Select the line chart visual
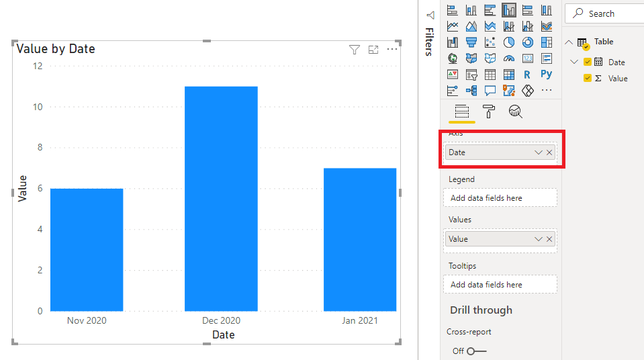Screen dimensions: 644x360 452,26
